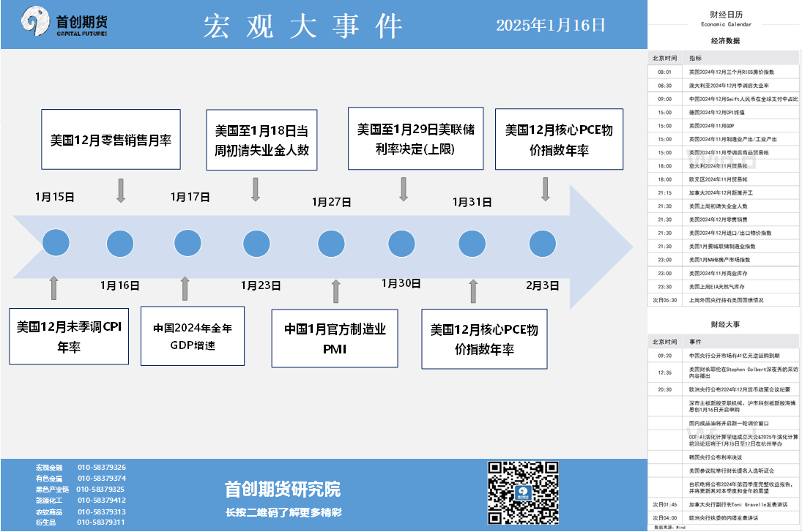Click the down arrow below 初请失业金人数 box
This screenshot has width=802, height=532.
(256, 189)
